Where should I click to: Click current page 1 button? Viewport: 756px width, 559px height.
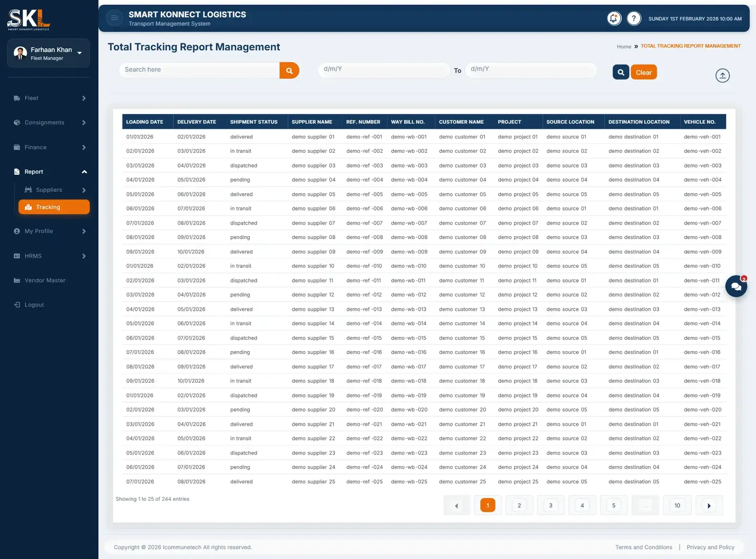coord(488,505)
